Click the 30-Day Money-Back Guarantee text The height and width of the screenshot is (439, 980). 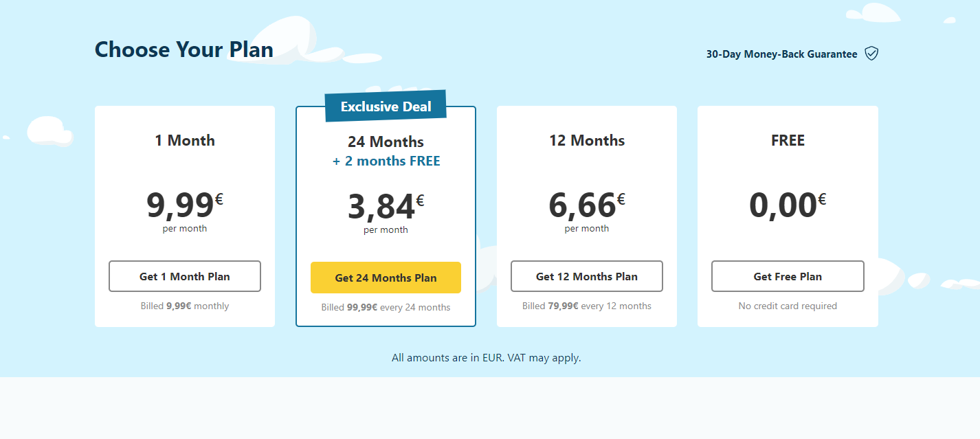click(781, 54)
